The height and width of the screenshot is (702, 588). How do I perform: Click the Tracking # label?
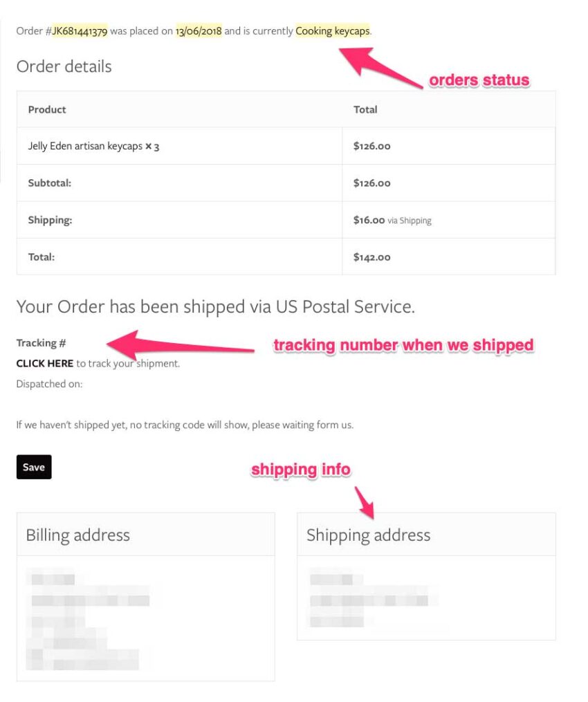pos(41,343)
